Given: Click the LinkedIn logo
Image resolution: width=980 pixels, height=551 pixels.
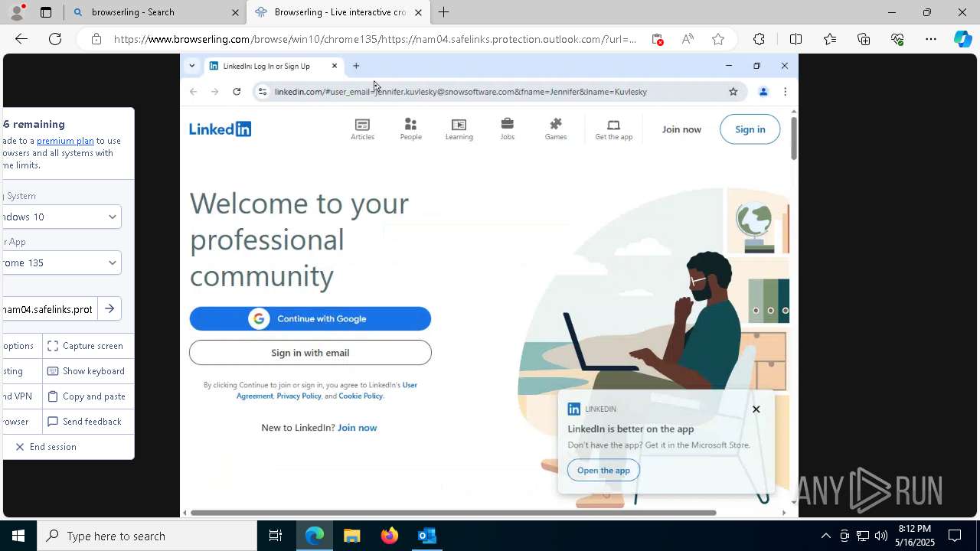Looking at the screenshot, I should [220, 129].
